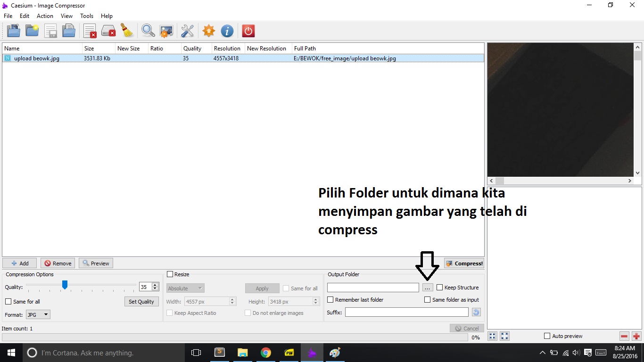
Task: Click the Set Quality button
Action: tap(141, 301)
